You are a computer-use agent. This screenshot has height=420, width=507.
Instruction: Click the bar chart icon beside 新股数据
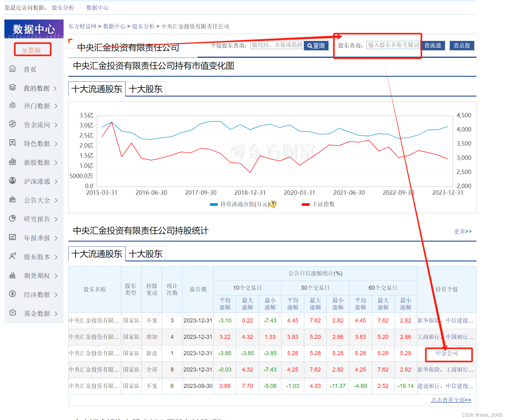[x=12, y=161]
